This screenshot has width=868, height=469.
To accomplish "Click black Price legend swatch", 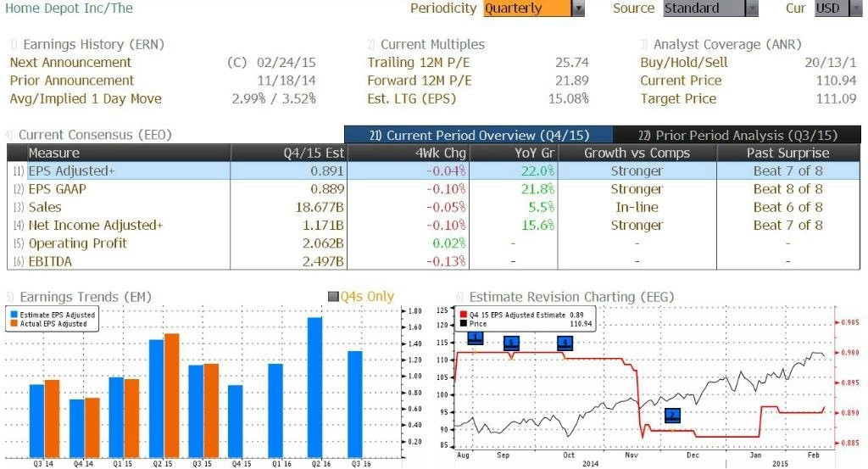I will coord(464,323).
